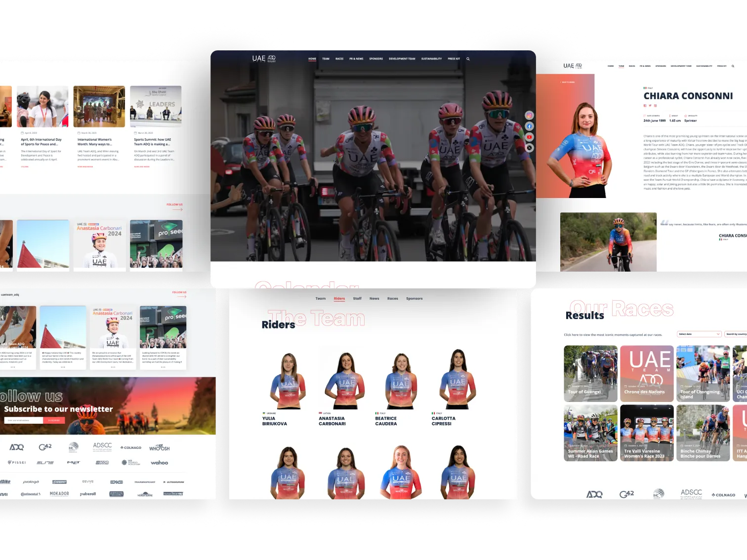This screenshot has width=747, height=560.
Task: Click the SUBSCRIBE newsletter button
Action: 54,420
